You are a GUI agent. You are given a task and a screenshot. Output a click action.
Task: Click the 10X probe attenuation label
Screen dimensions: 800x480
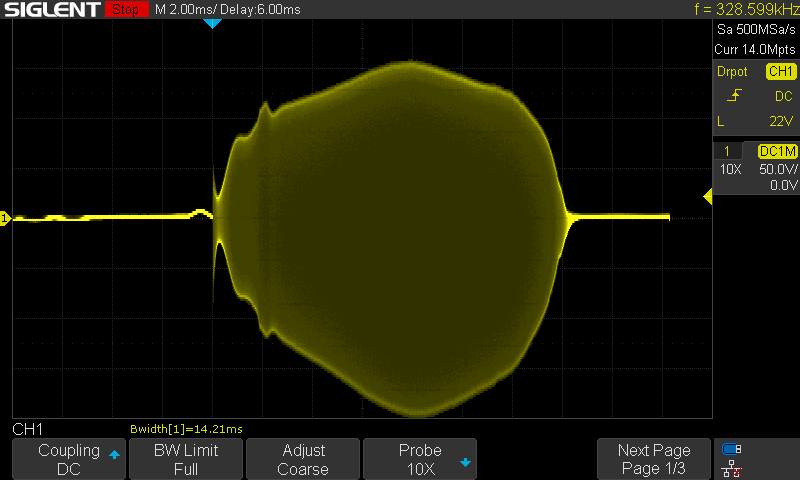click(731, 169)
